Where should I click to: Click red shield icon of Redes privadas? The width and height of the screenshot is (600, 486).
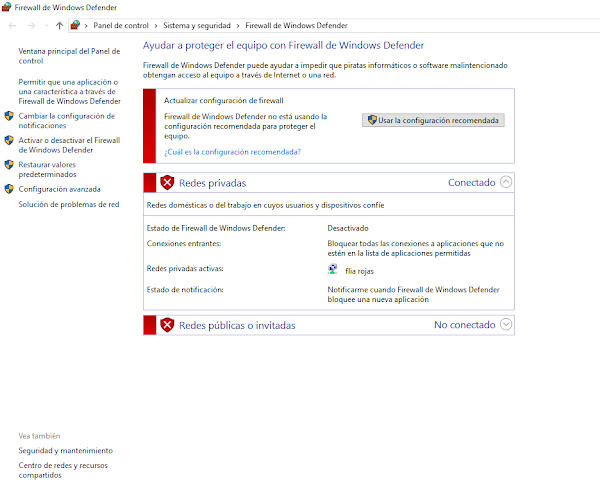coord(167,183)
